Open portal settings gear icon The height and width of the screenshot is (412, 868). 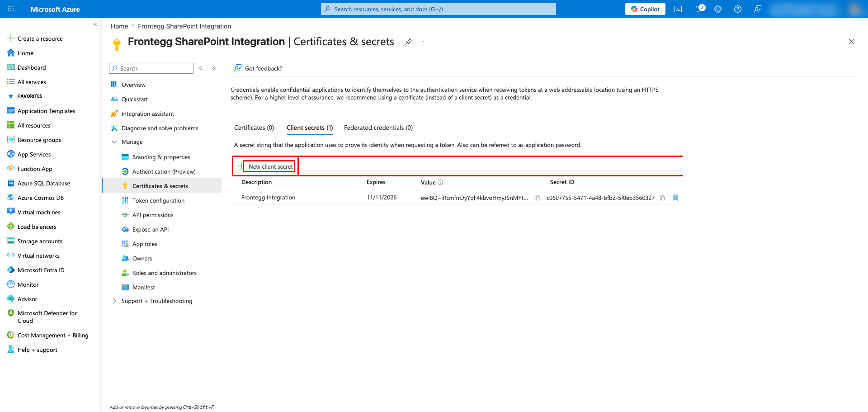click(x=718, y=9)
